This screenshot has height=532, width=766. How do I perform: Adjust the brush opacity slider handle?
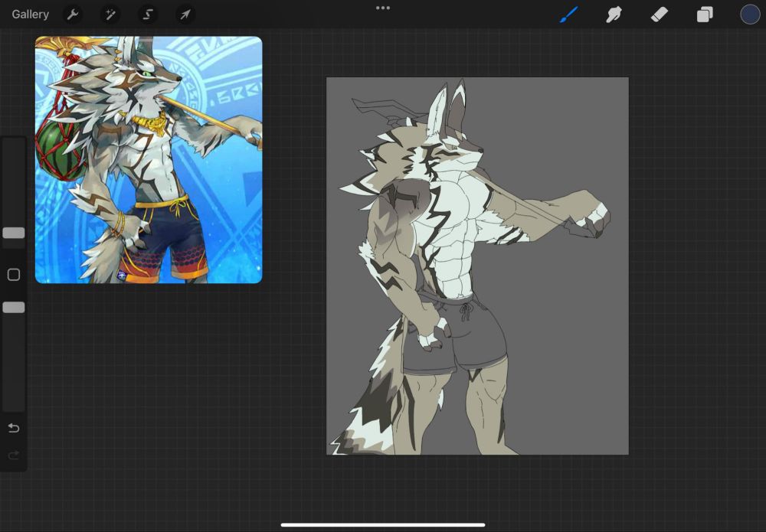coord(14,307)
